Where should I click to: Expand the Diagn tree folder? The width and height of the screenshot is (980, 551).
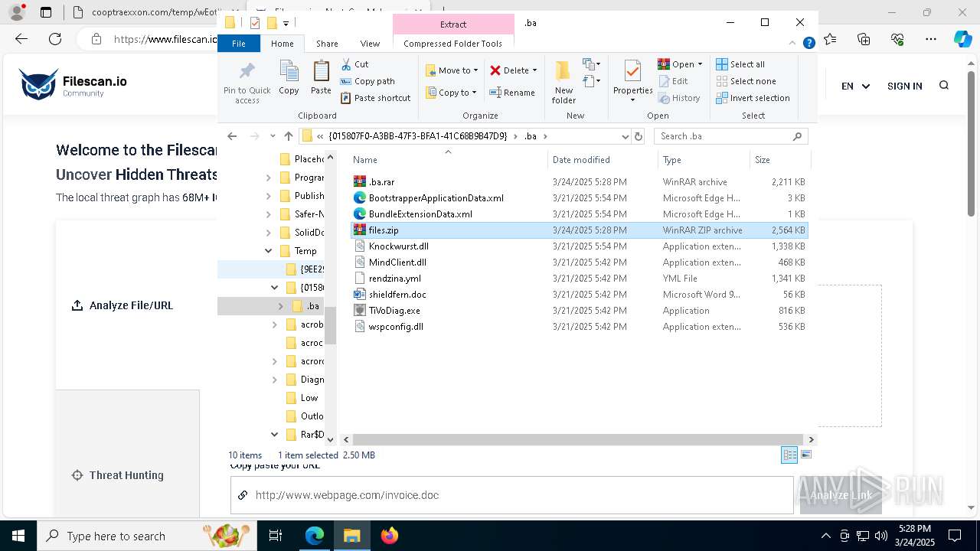275,380
